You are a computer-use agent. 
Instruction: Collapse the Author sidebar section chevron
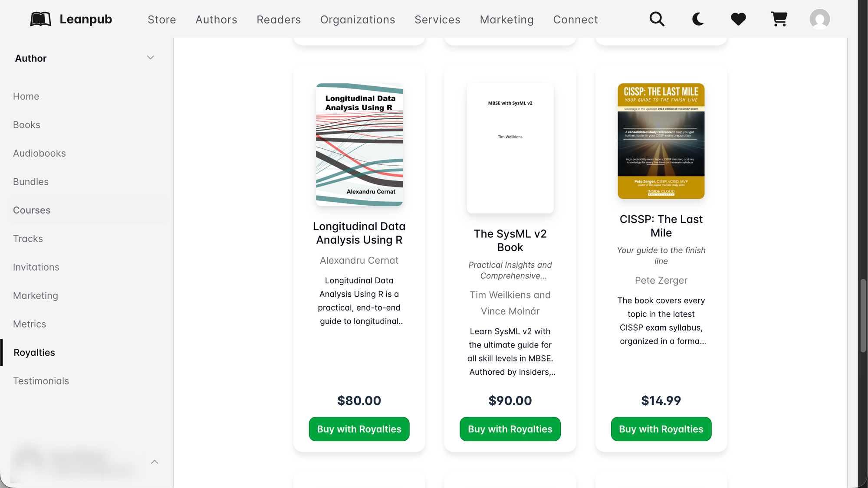tap(151, 58)
